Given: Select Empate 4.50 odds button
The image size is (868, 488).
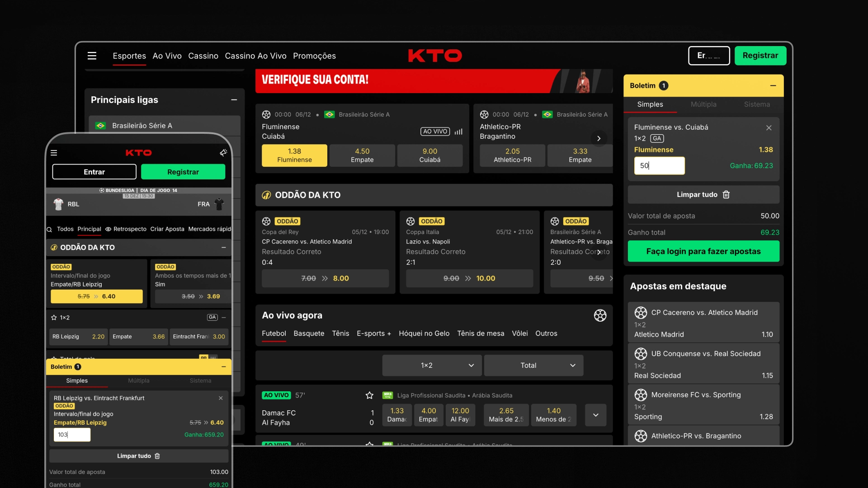Looking at the screenshot, I should [362, 155].
